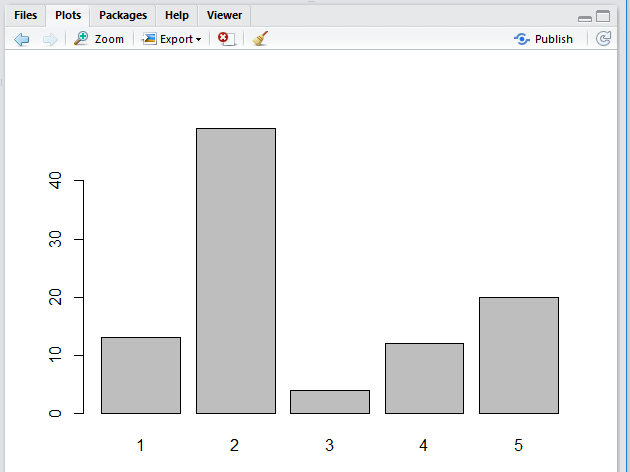Click bar 1 in the bar chart

coord(141,375)
